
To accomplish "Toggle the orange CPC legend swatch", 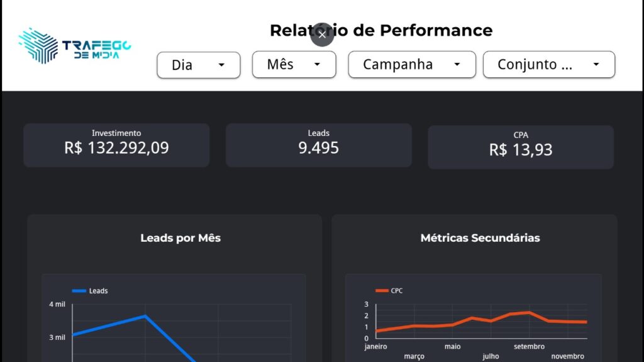I will click(382, 290).
